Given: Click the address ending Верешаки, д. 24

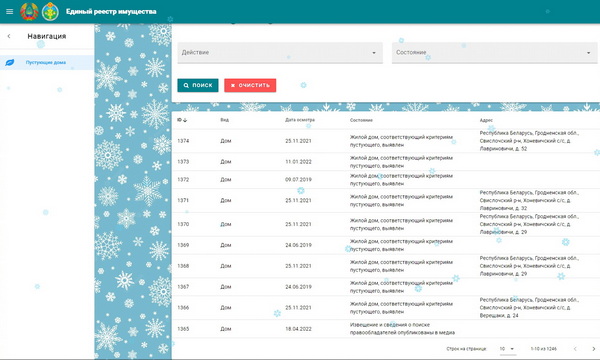Looking at the screenshot, I should pyautogui.click(x=529, y=308).
